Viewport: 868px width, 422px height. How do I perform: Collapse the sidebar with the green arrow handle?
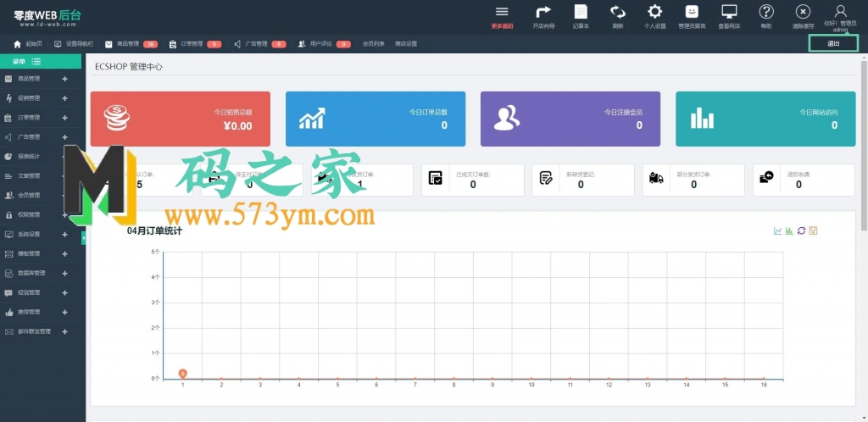point(84,238)
